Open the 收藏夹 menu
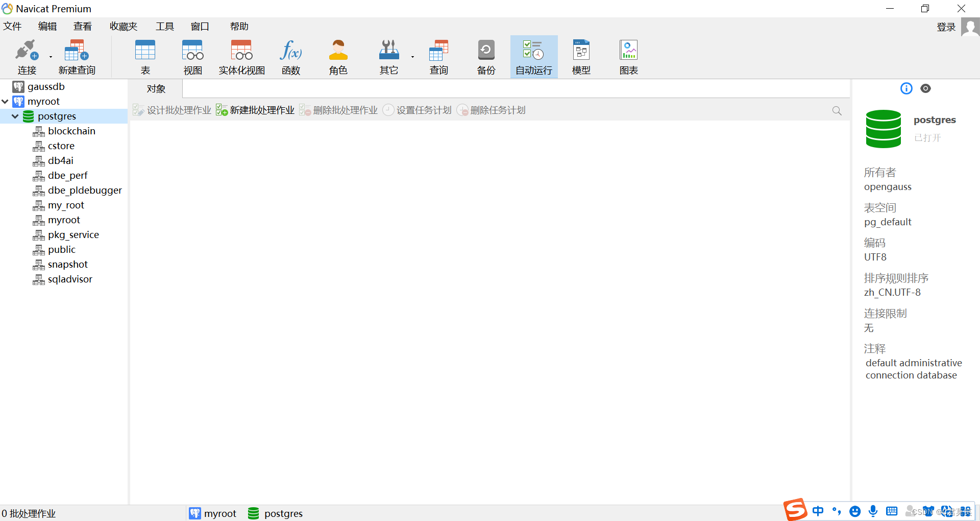The image size is (980, 521). point(124,26)
